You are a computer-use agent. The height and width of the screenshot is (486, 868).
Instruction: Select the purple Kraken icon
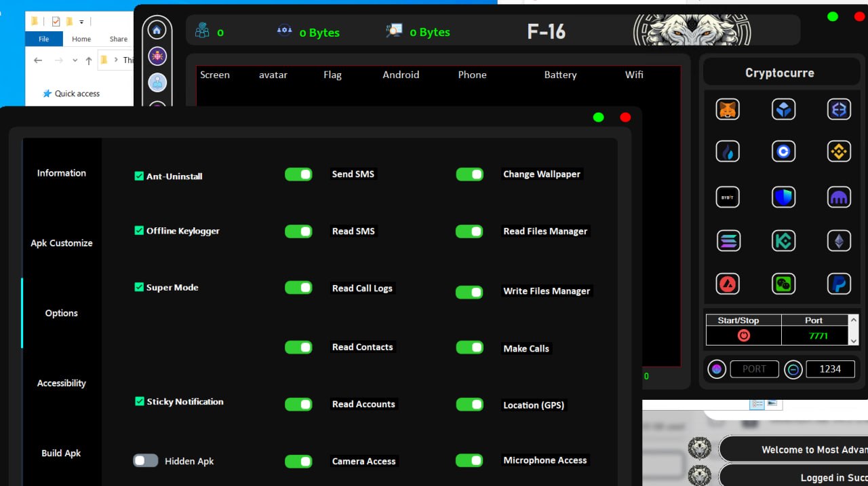840,198
